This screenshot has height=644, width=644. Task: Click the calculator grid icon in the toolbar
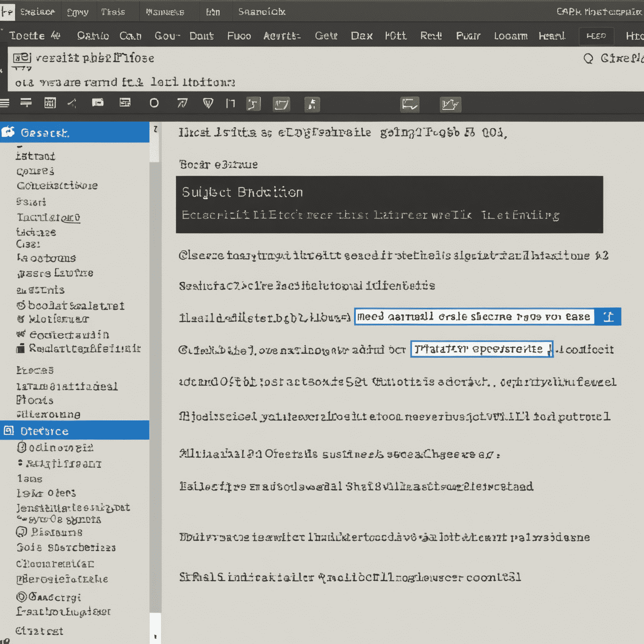(50, 103)
